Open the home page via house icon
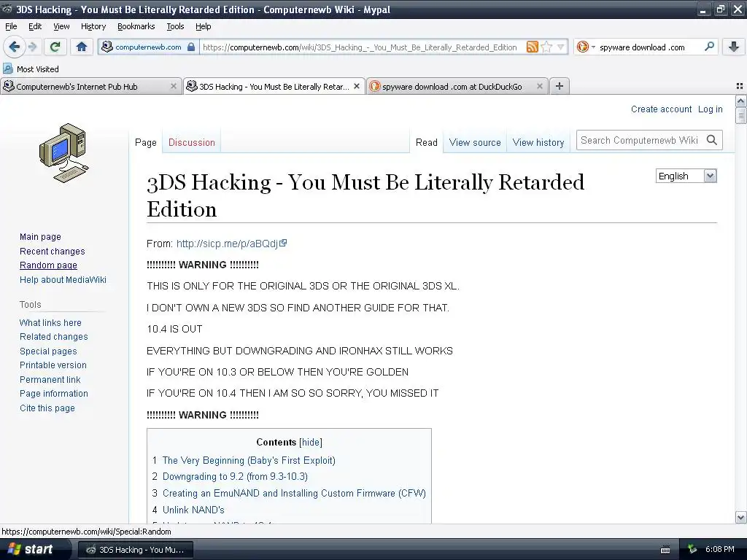 point(82,47)
